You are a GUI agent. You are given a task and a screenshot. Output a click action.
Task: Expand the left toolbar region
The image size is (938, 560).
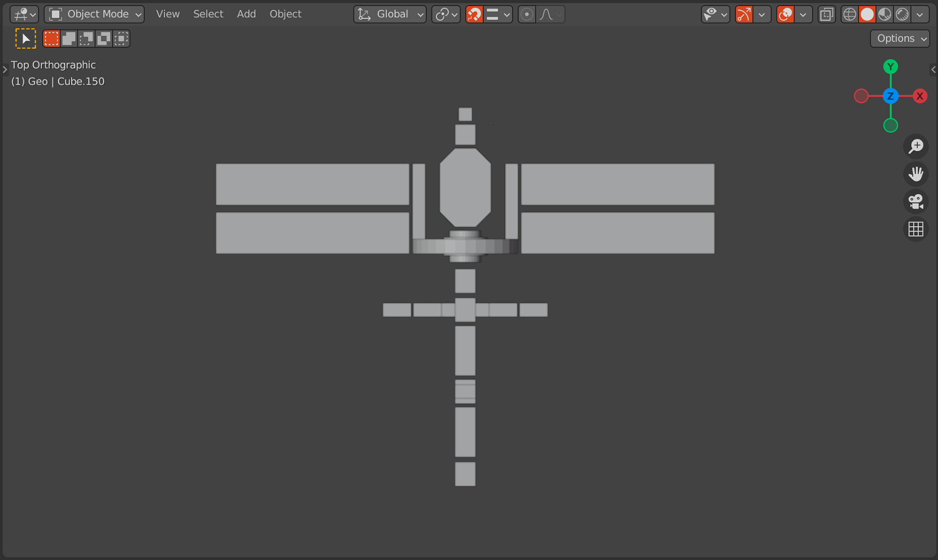(5, 69)
